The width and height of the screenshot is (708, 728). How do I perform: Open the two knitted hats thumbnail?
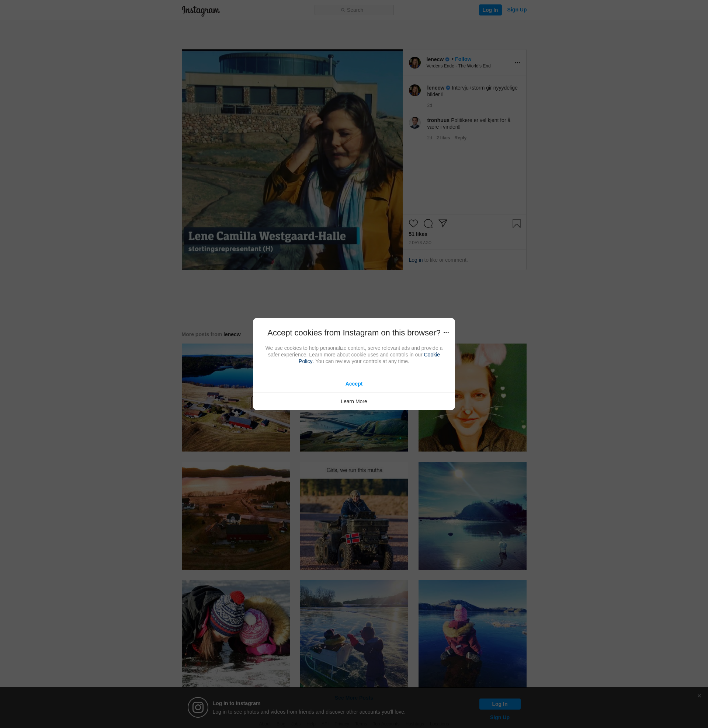pos(235,633)
